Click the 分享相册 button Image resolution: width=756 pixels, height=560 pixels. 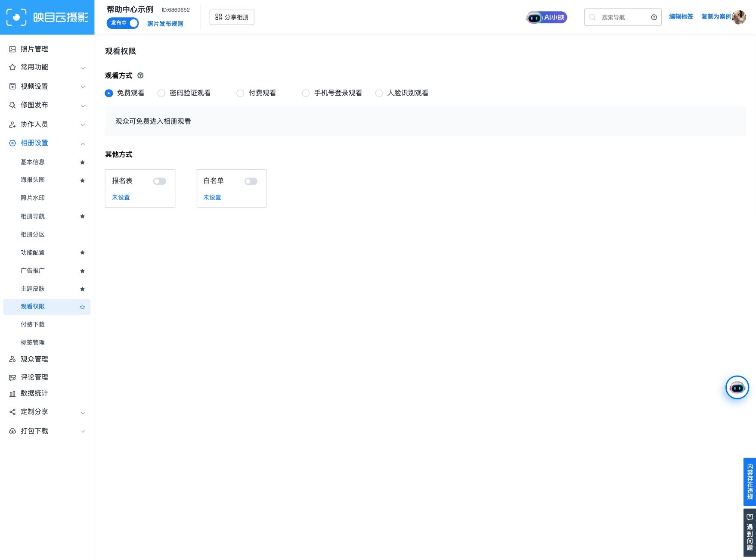(x=232, y=17)
